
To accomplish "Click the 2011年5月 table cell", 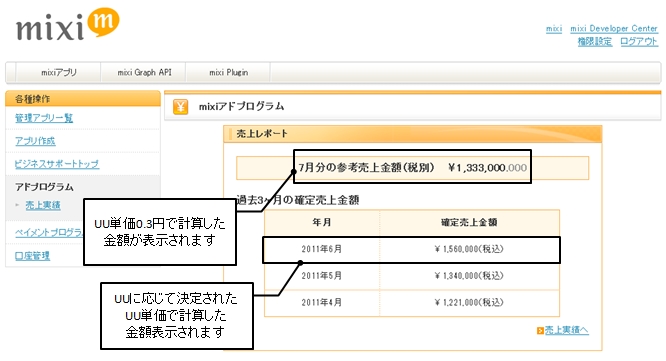I will pyautogui.click(x=322, y=276).
